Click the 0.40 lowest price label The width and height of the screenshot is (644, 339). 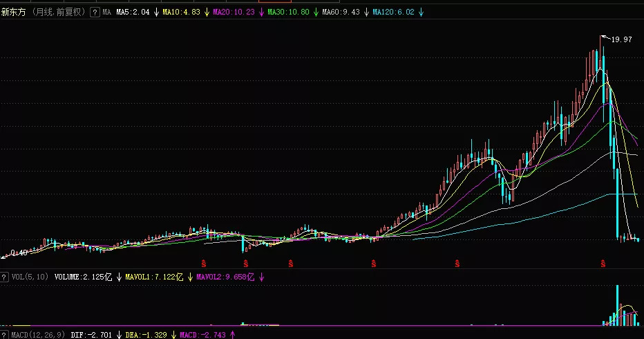[x=19, y=253]
